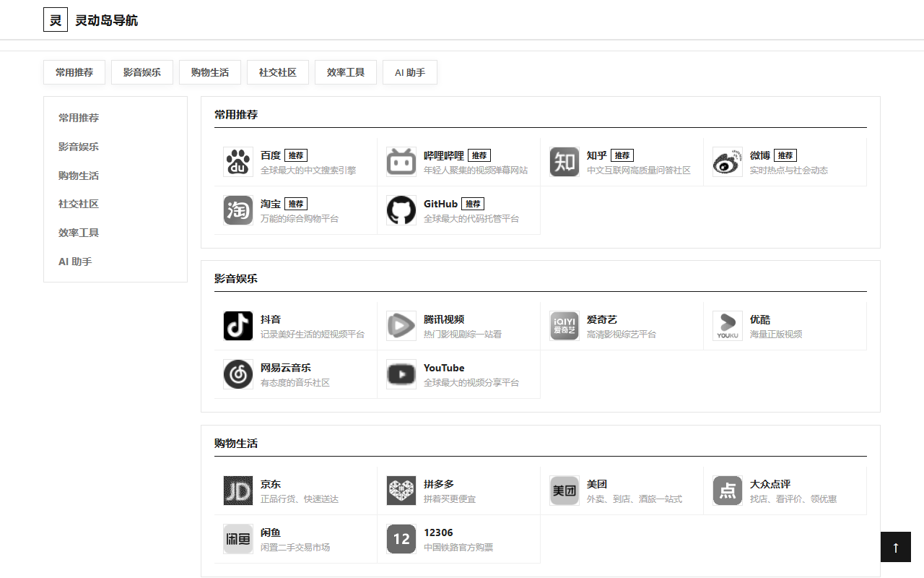Click the 推荐 badge next to 百度
Screen dimensions: 924x578
(x=296, y=155)
